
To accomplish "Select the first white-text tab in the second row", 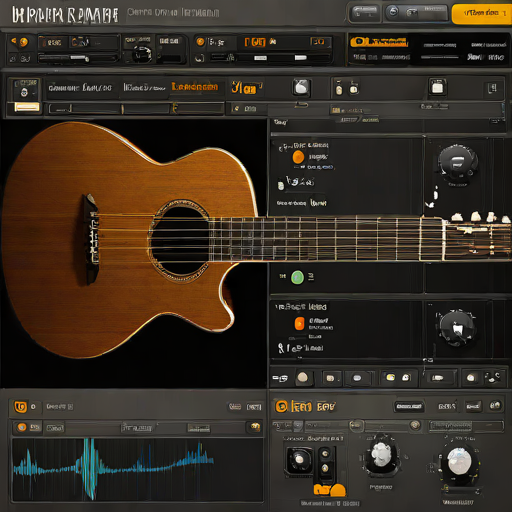I will tap(80, 88).
